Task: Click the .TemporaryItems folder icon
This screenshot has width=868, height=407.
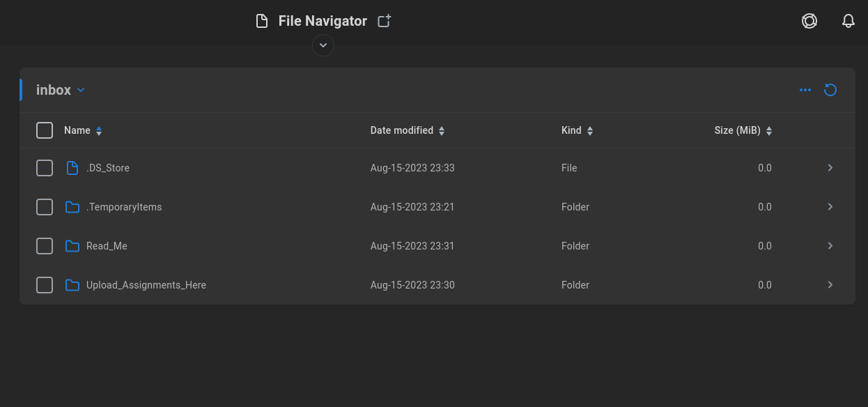Action: [72, 207]
